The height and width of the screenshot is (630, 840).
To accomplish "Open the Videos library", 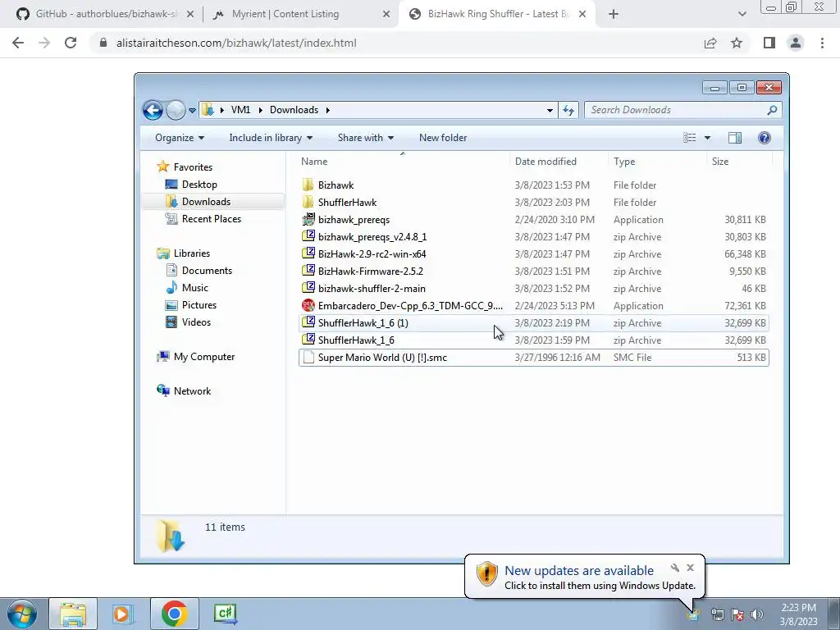I will [x=188, y=322].
